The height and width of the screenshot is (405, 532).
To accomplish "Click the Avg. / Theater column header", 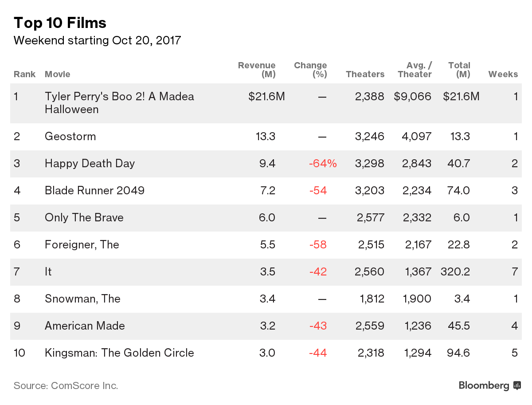I will click(415, 70).
